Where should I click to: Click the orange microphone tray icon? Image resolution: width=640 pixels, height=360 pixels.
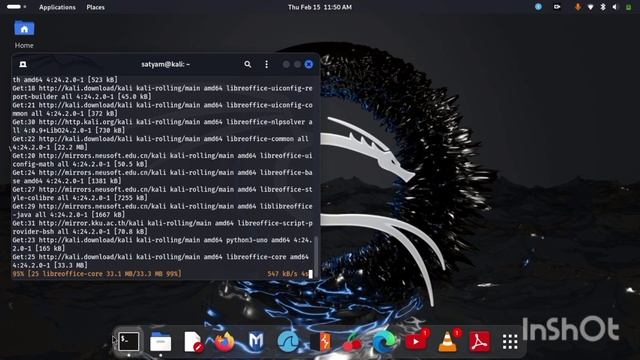coord(578,7)
